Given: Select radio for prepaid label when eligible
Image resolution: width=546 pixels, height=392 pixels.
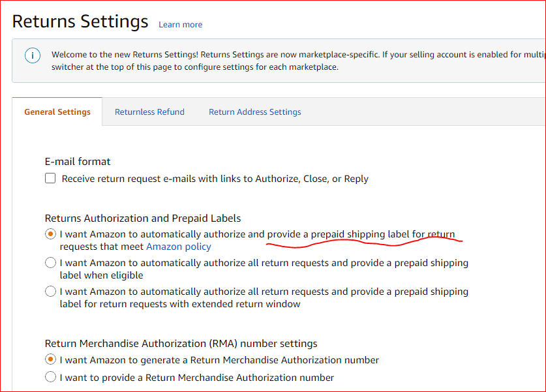Looking at the screenshot, I should 50,263.
